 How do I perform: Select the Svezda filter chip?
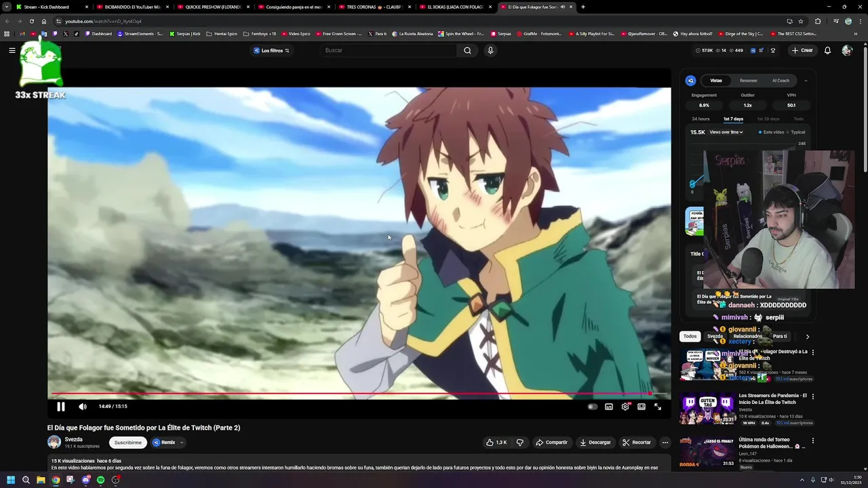715,336
